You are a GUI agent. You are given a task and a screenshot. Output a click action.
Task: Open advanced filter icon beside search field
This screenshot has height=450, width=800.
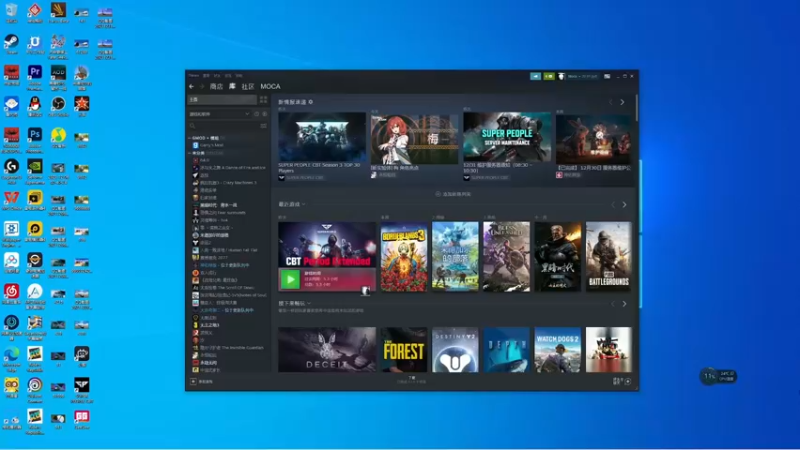tap(263, 126)
